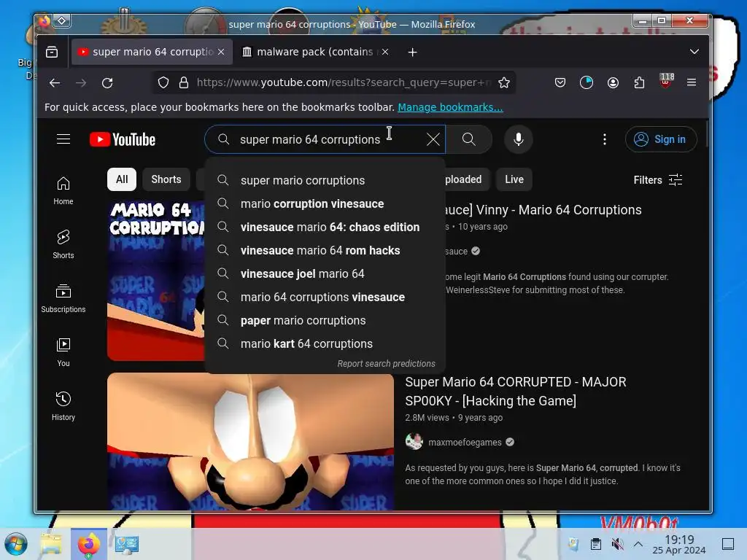
Task: Open Vinny Mario 64 Corruptions video title
Action: coord(543,210)
